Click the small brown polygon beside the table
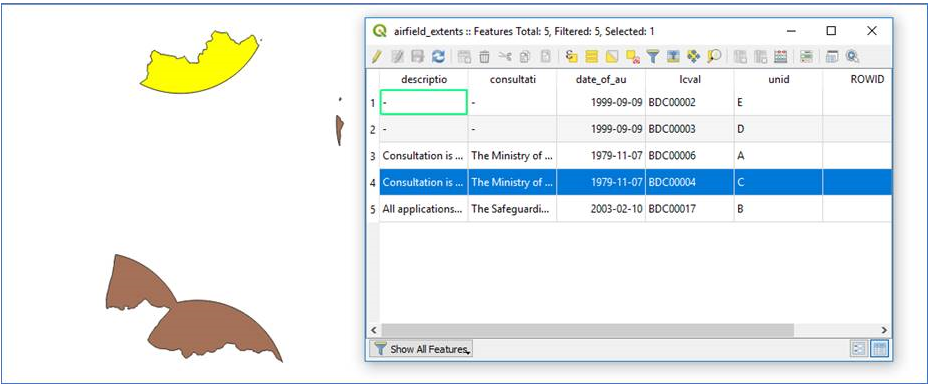The width and height of the screenshot is (930, 386). [339, 130]
